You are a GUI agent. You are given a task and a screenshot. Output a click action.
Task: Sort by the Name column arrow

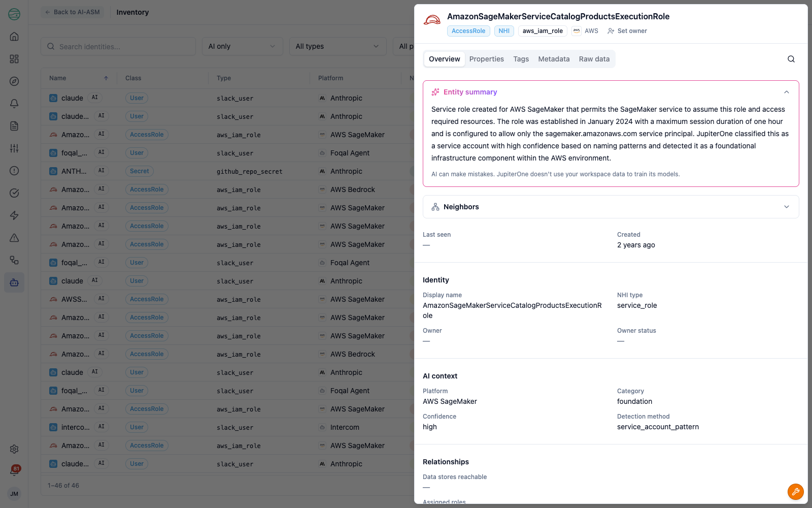click(106, 78)
